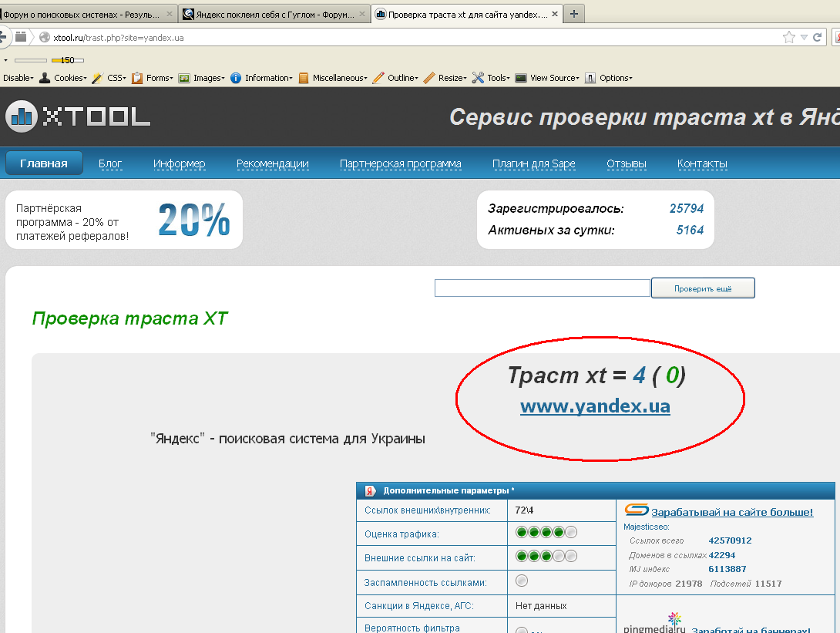This screenshot has width=840, height=633.
Task: Open the CSS dropdown menu
Action: pyautogui.click(x=109, y=78)
